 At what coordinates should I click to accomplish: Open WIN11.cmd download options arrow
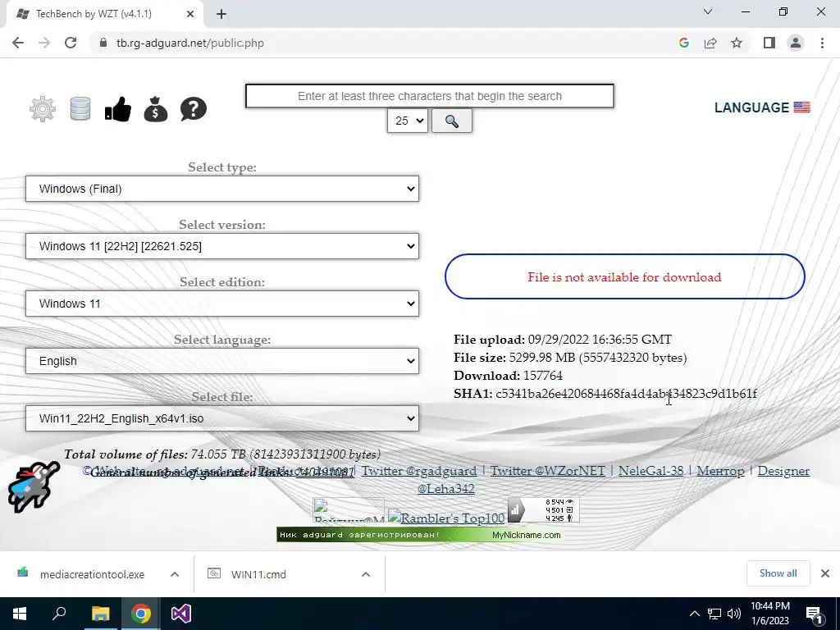point(366,574)
